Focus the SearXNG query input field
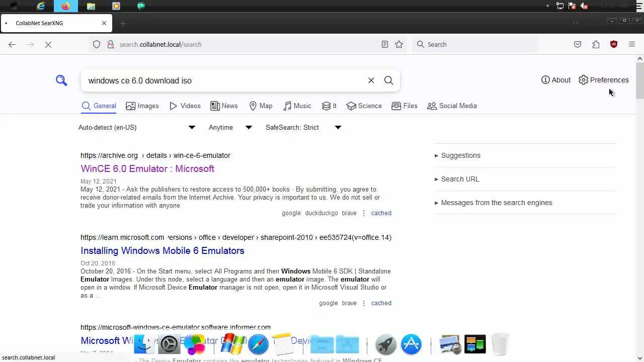This screenshot has width=644, height=362. point(224,80)
